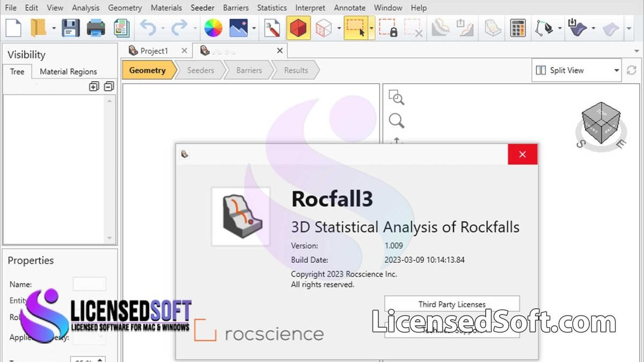Click the report generator document icon
This screenshot has height=362, width=644.
[x=121, y=28]
